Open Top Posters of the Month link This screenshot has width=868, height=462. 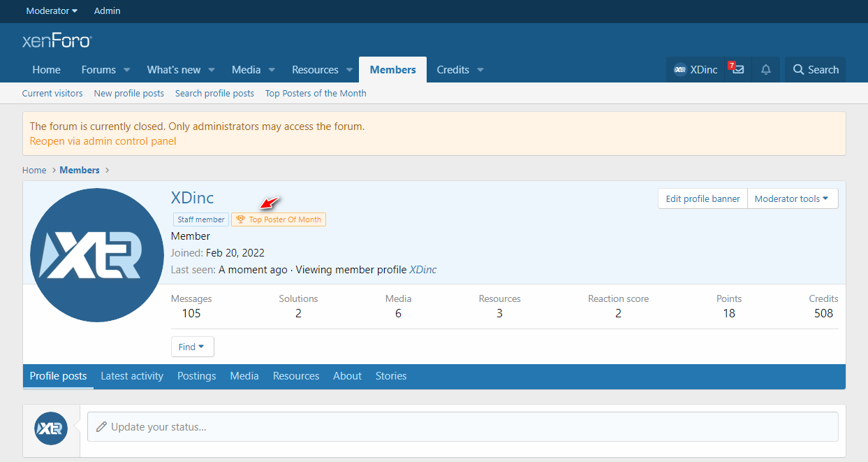316,94
